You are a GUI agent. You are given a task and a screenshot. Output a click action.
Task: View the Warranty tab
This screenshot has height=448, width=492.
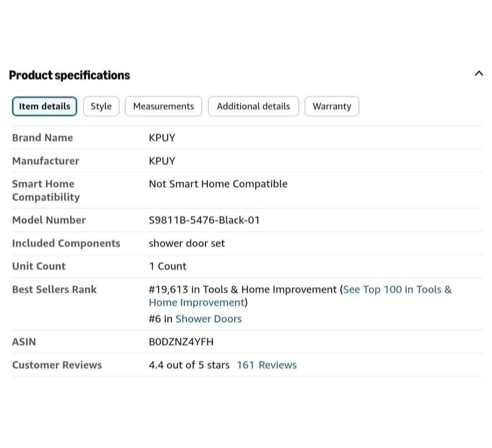pos(332,106)
